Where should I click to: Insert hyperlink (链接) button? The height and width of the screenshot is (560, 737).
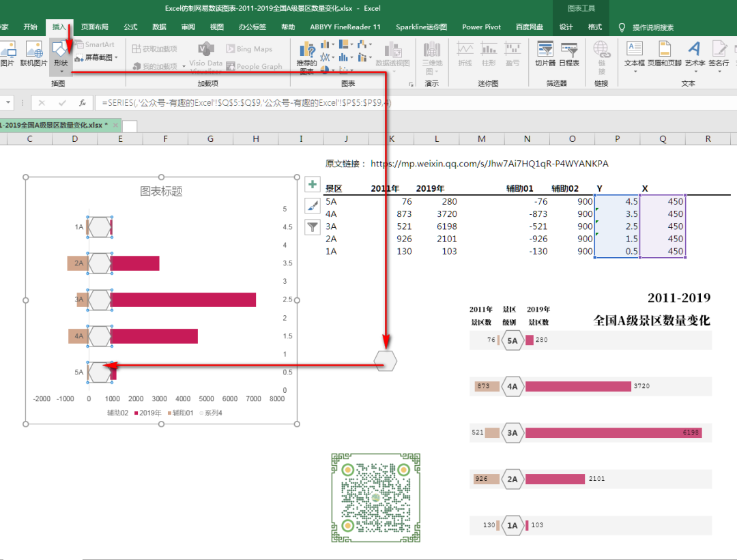(602, 57)
